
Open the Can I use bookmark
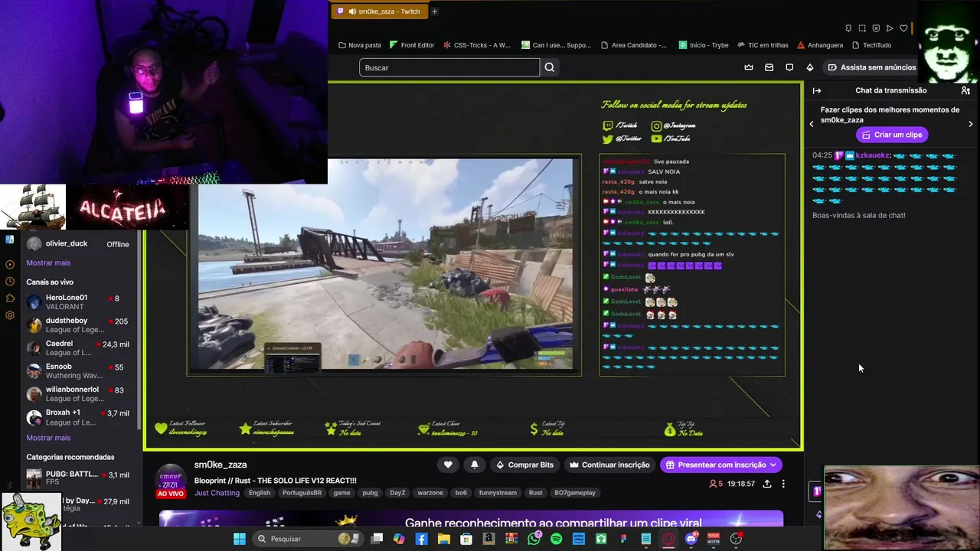[x=556, y=45]
